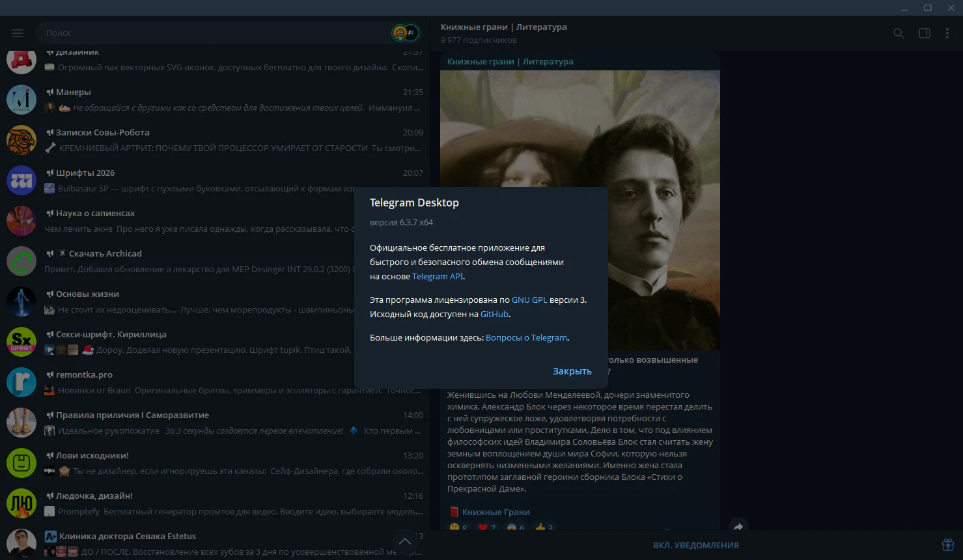
Task: Open the three-dot channel options menu
Action: click(x=947, y=33)
